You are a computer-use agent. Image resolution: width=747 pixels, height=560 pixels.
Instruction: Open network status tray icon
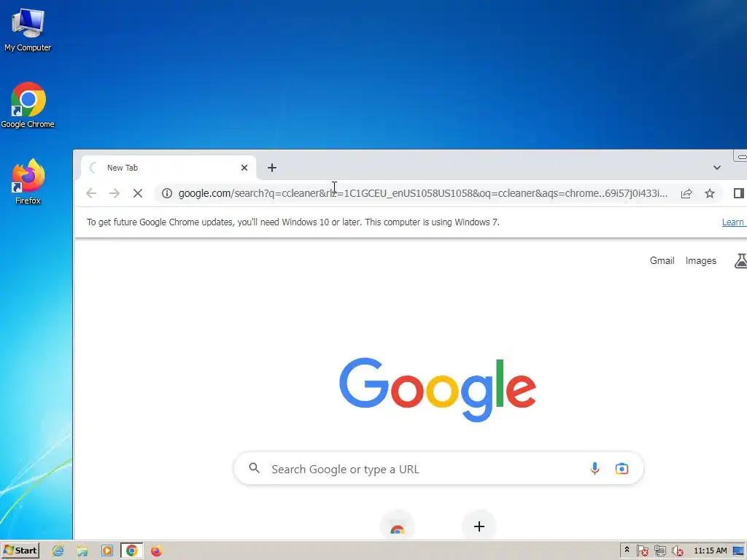pyautogui.click(x=659, y=551)
